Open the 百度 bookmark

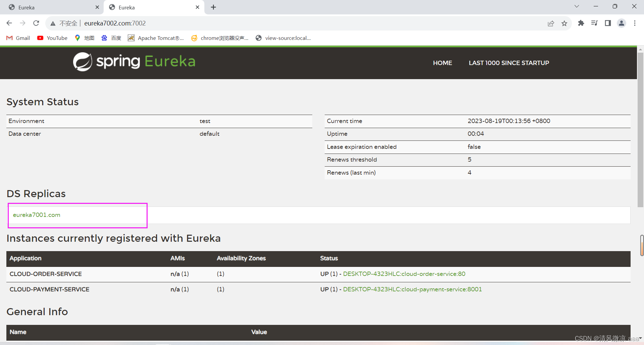click(111, 38)
